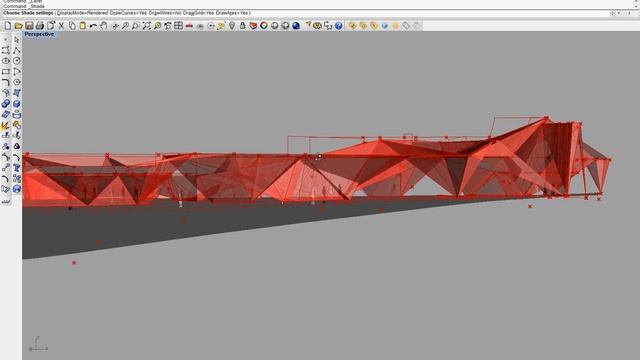Pick the selection arrow in the left toolbar

pos(16,40)
